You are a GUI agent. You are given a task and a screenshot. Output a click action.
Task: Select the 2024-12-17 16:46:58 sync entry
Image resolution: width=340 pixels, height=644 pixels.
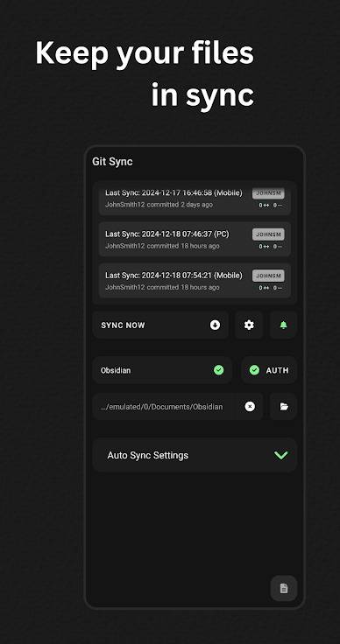pos(195,199)
